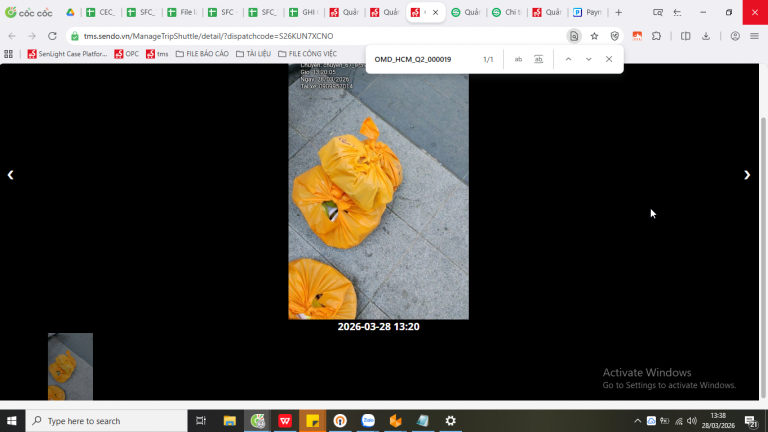This screenshot has width=768, height=432.
Task: Open File Explorer from the taskbar
Action: pos(229,421)
